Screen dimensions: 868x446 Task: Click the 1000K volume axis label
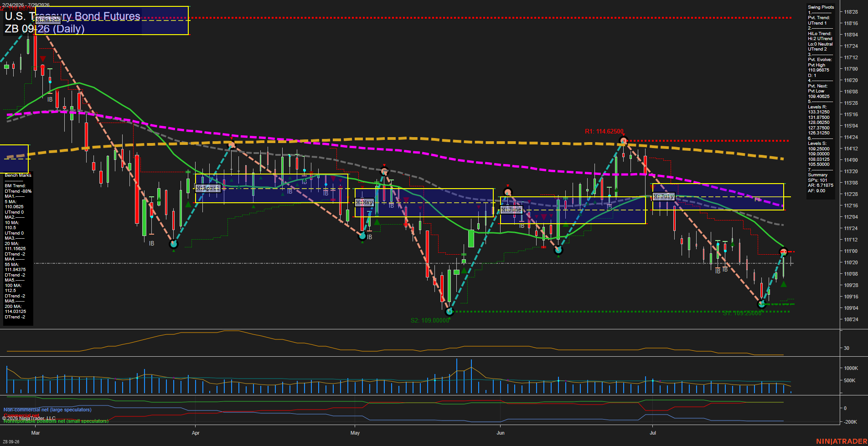pyautogui.click(x=851, y=368)
